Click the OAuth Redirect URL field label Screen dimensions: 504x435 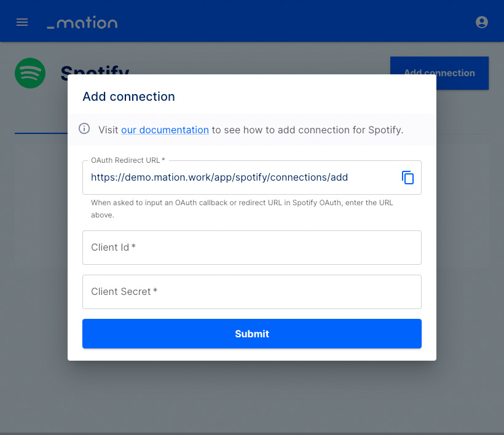[128, 160]
